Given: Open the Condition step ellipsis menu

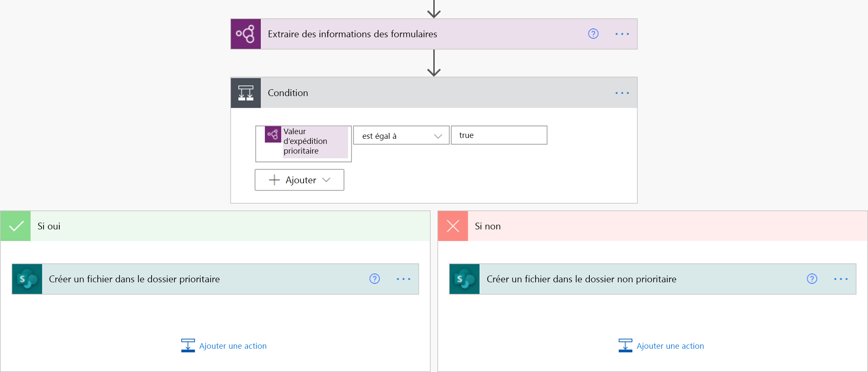Looking at the screenshot, I should click(x=622, y=93).
